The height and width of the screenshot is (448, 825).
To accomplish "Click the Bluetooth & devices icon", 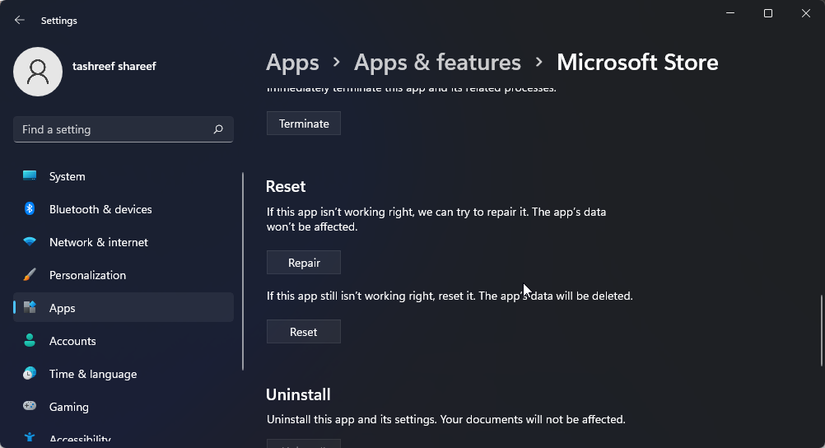I will tap(30, 209).
